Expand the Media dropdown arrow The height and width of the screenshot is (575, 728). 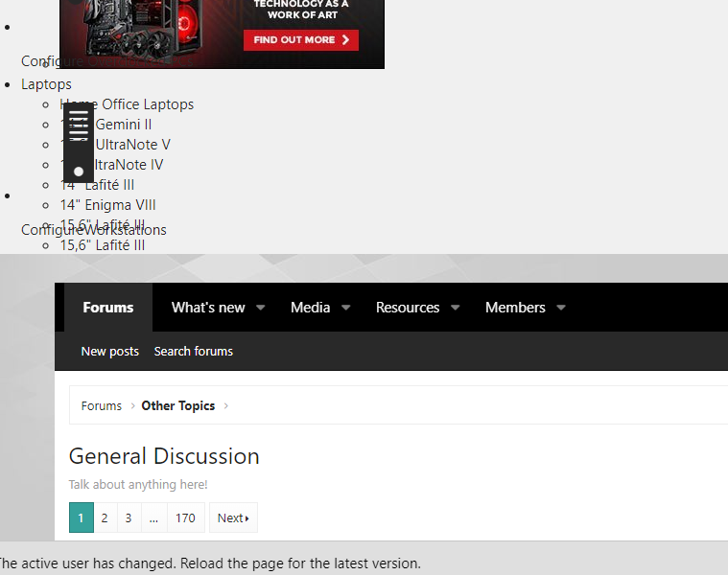click(x=346, y=308)
